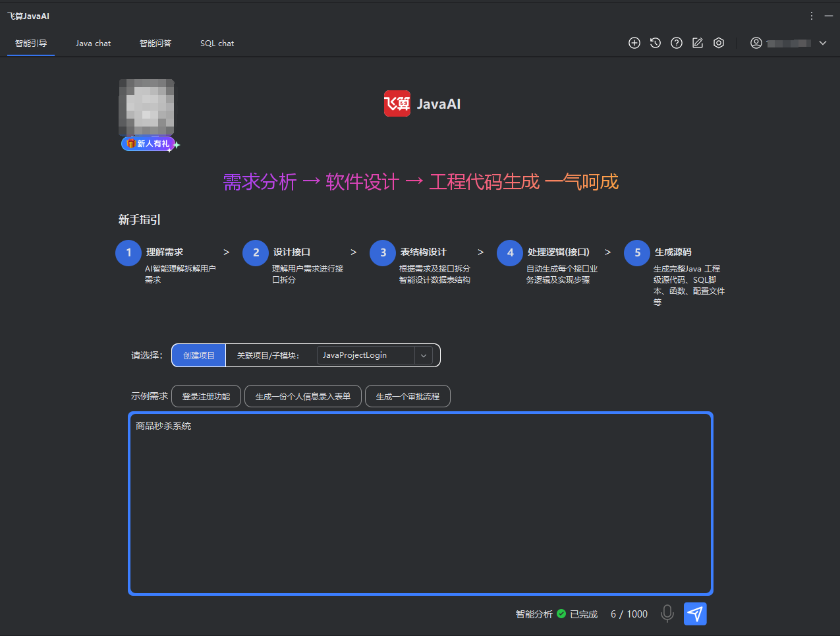
Task: Click the 处理逻辑(接口) step title
Action: pos(559,252)
